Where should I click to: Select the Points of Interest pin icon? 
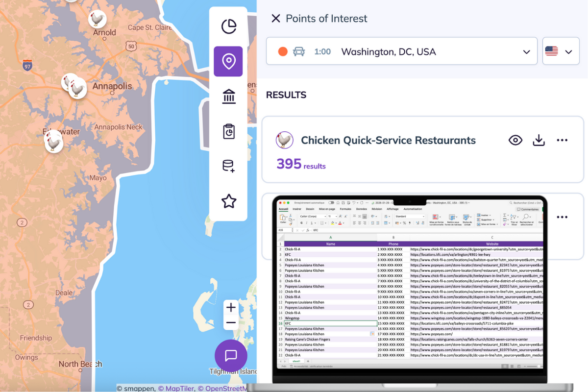pos(228,62)
